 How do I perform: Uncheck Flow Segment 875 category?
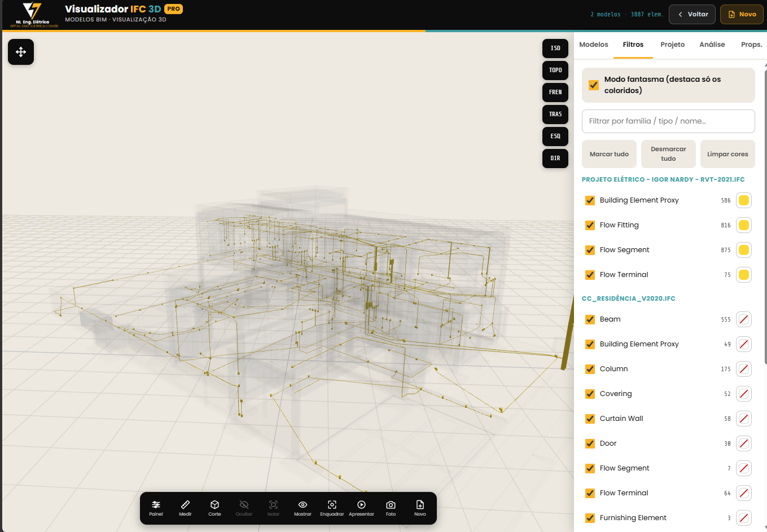pos(590,250)
